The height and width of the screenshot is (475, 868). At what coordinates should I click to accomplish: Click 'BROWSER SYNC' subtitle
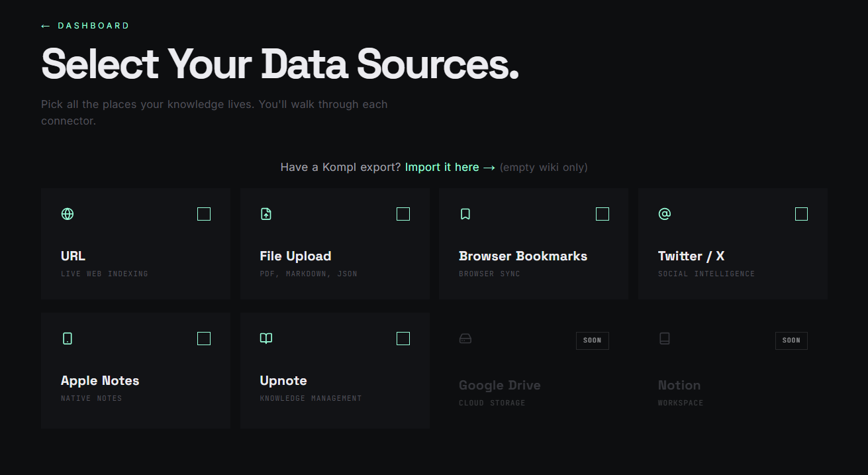click(489, 274)
